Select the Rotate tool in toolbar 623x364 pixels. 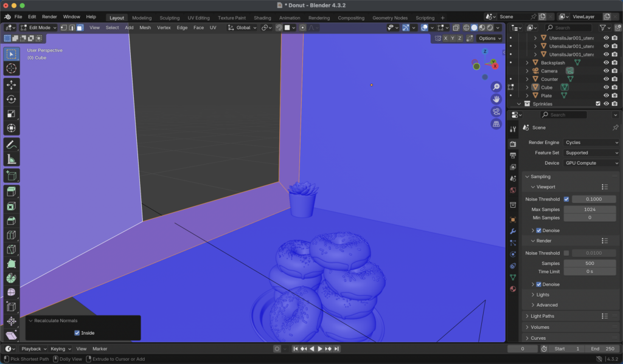pos(11,99)
